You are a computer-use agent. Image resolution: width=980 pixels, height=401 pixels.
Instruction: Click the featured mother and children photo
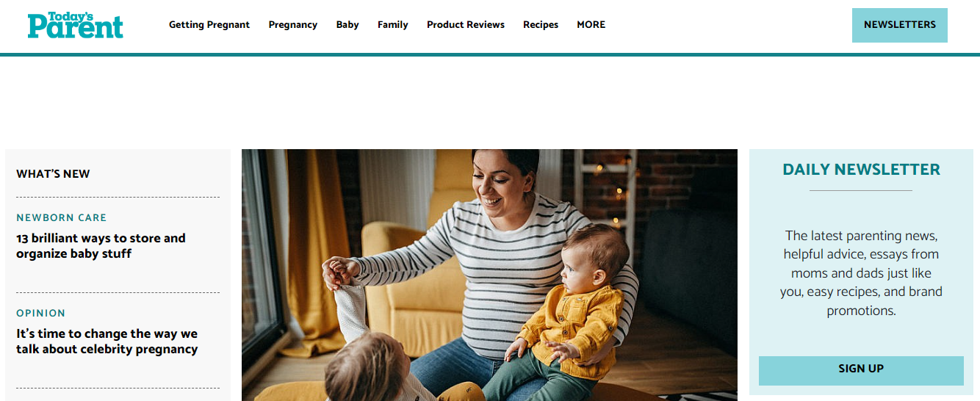489,275
